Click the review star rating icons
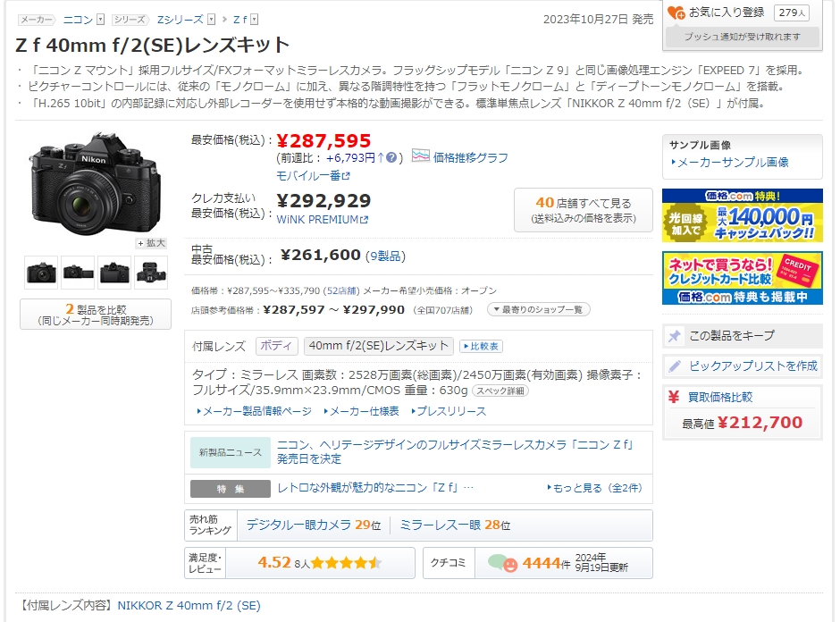The width and height of the screenshot is (840, 622). tap(346, 563)
